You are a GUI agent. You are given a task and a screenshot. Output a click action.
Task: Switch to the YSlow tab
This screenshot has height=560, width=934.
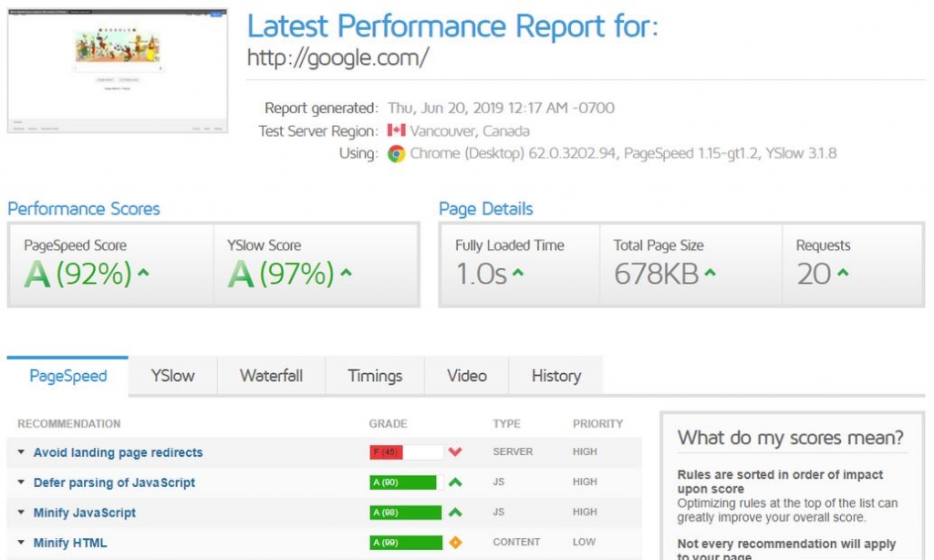pyautogui.click(x=172, y=376)
